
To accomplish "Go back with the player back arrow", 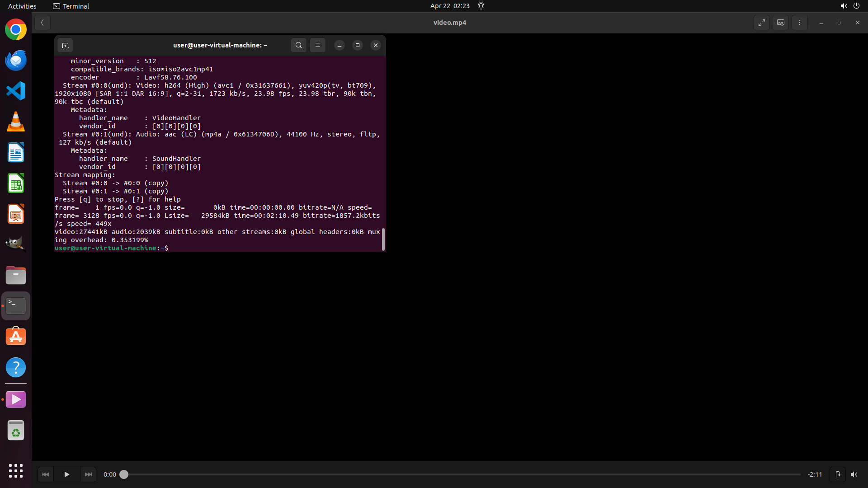I will pyautogui.click(x=42, y=23).
